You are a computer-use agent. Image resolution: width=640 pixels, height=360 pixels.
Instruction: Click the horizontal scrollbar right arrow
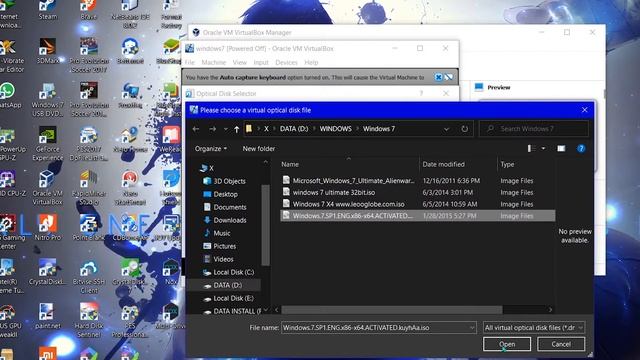click(x=550, y=310)
